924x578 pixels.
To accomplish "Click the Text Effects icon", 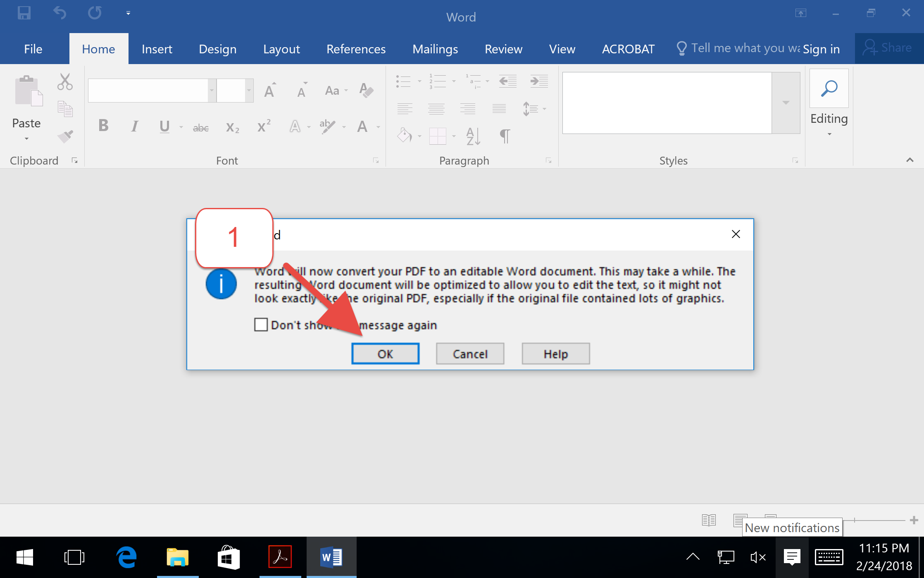I will 295,126.
